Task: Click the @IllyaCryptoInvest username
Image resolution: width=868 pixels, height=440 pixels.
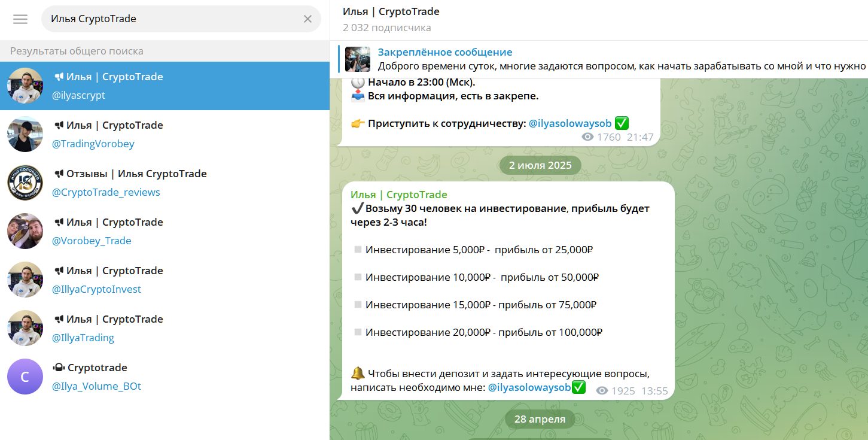Action: coord(96,289)
